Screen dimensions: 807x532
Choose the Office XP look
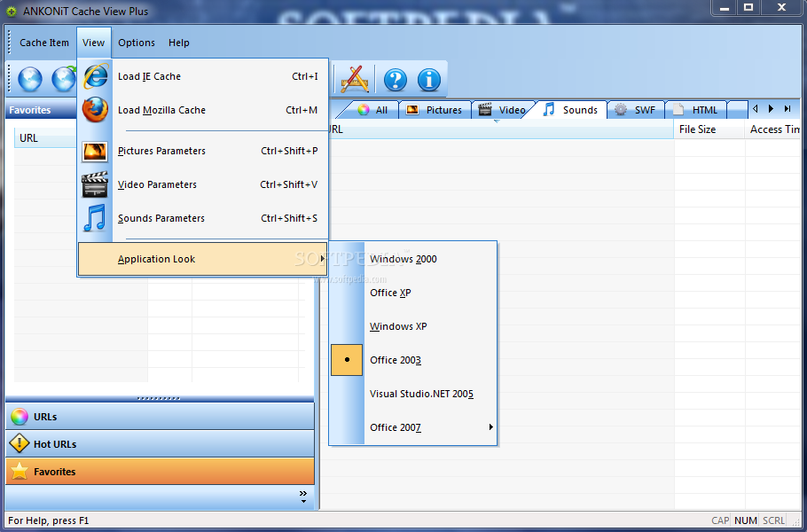pos(412,293)
